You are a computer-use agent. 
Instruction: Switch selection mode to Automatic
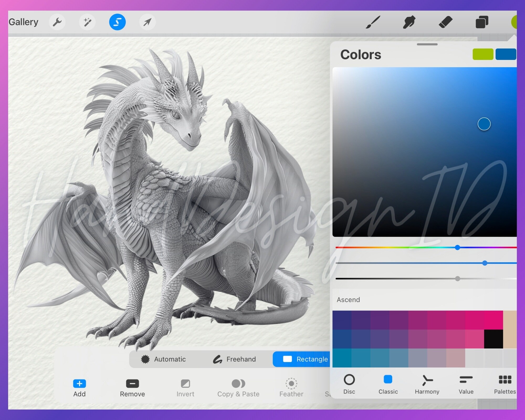pos(164,359)
